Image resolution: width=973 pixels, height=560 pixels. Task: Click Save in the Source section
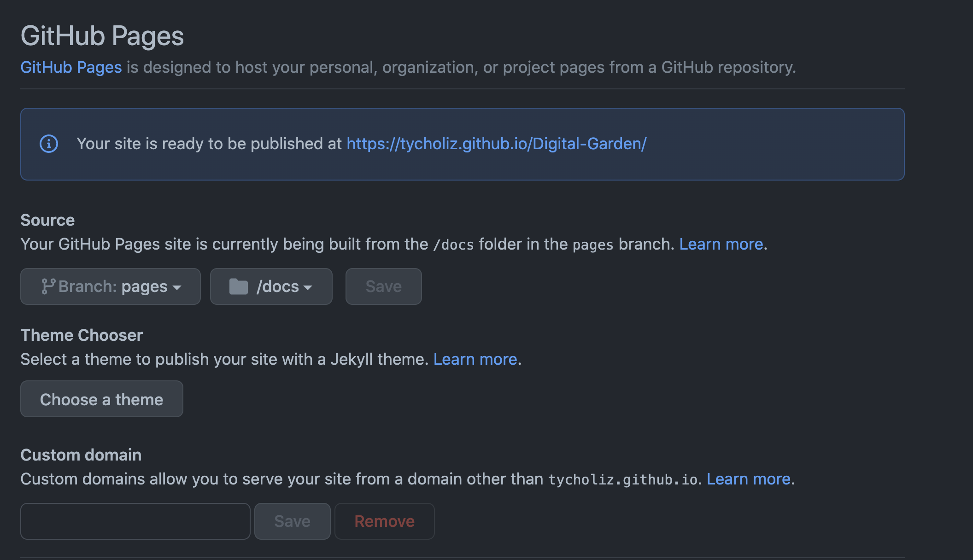click(383, 286)
